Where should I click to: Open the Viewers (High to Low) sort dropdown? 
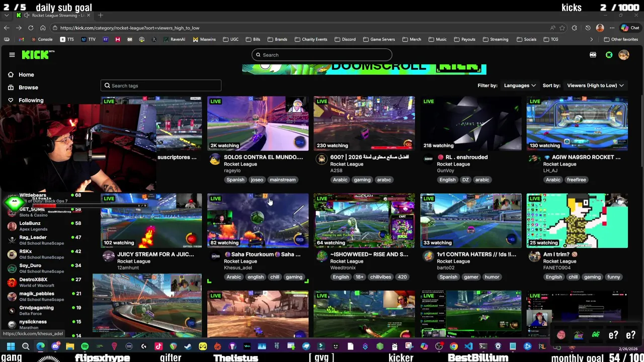pos(595,85)
